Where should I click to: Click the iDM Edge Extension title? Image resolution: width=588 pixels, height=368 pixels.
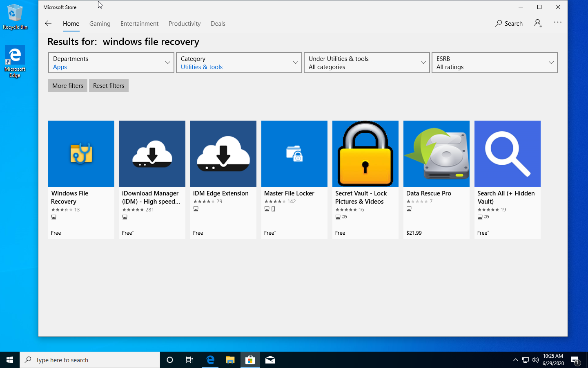pyautogui.click(x=221, y=193)
